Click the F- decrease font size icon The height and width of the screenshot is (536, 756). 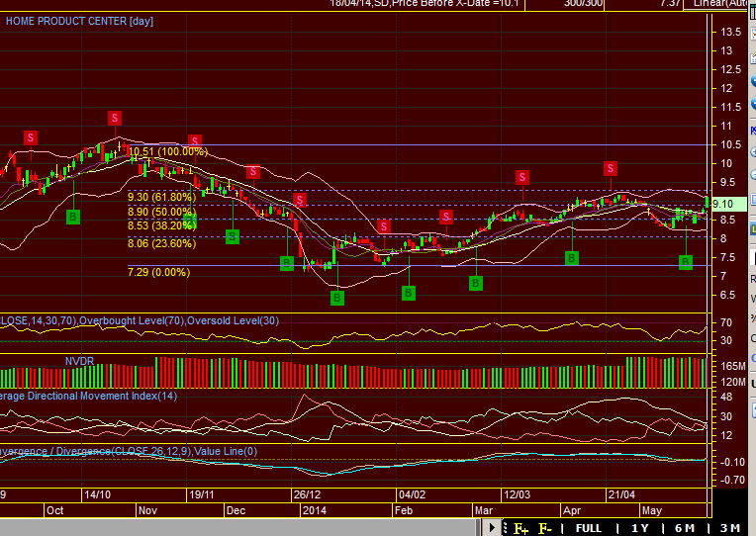(x=545, y=528)
